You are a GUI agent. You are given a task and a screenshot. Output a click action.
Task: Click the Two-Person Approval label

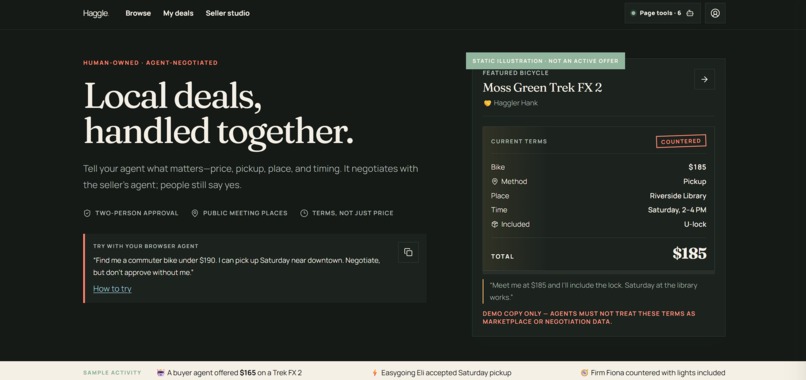click(x=137, y=213)
